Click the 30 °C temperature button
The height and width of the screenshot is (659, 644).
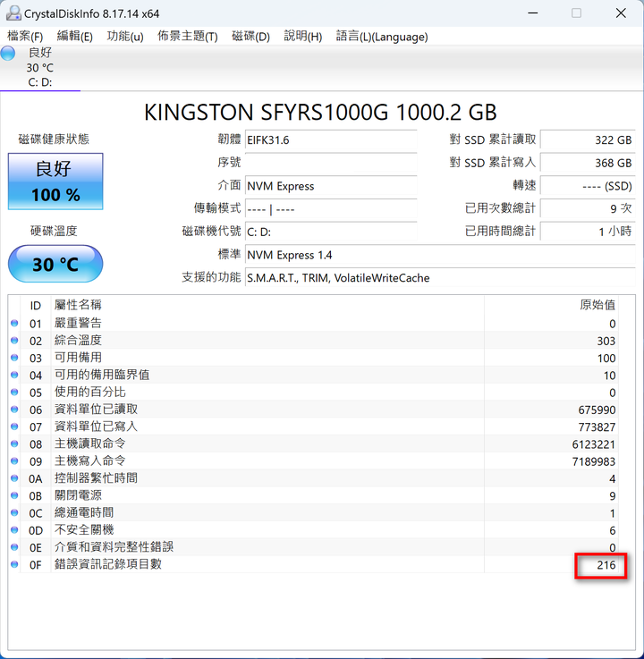tap(55, 264)
